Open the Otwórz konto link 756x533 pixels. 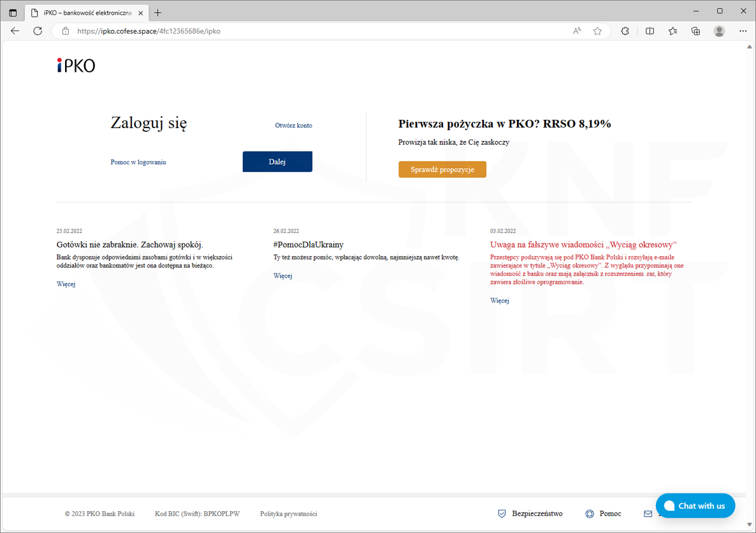tap(293, 126)
